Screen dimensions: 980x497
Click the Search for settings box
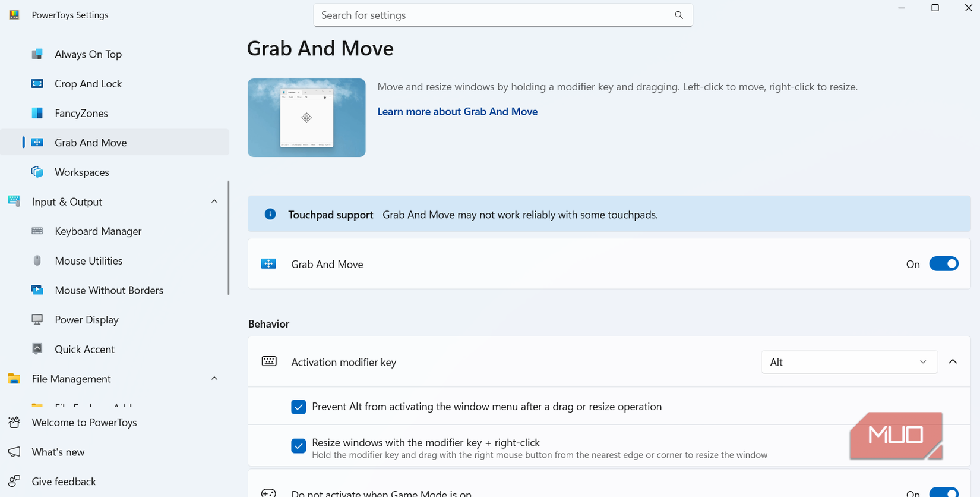[x=503, y=15]
